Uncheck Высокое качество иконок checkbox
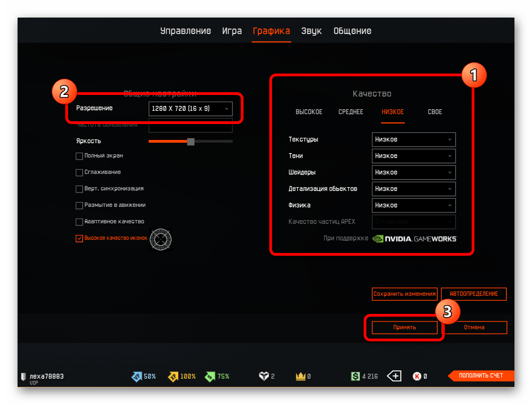 80,239
